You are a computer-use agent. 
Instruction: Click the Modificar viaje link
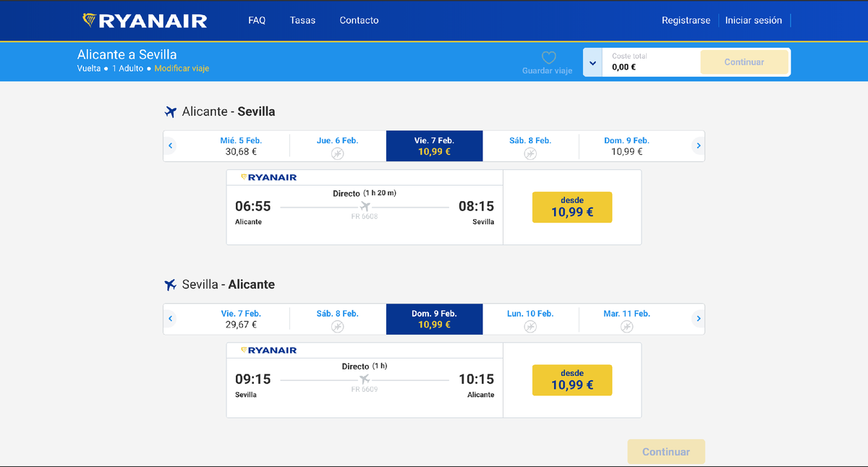pyautogui.click(x=182, y=69)
